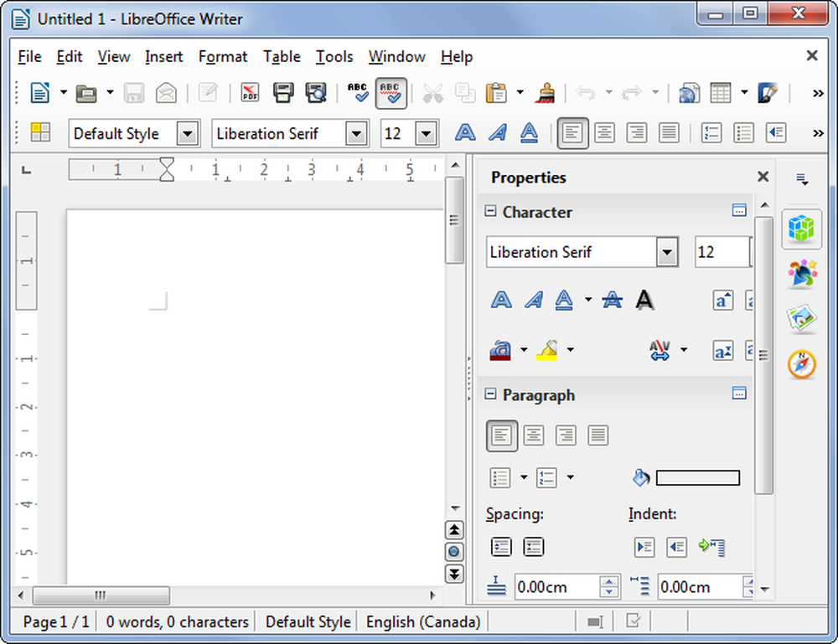Click the New document icon
Screen dimensions: 838x644
coord(40,93)
